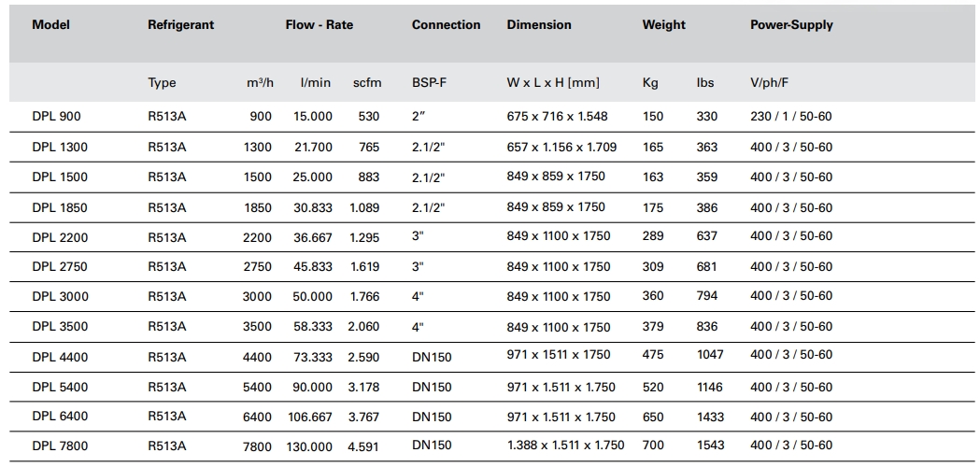Select the DPL 2200 model cell

point(60,237)
